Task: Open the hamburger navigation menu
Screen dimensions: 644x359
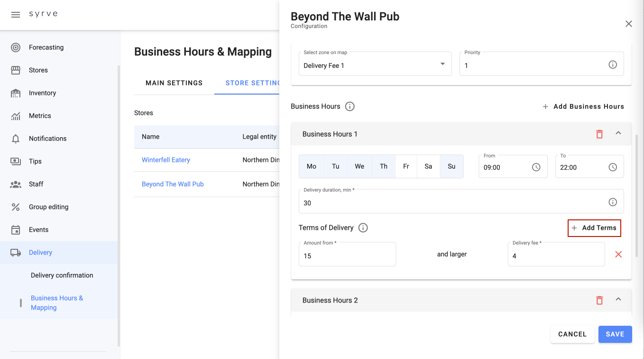Action: click(x=16, y=15)
